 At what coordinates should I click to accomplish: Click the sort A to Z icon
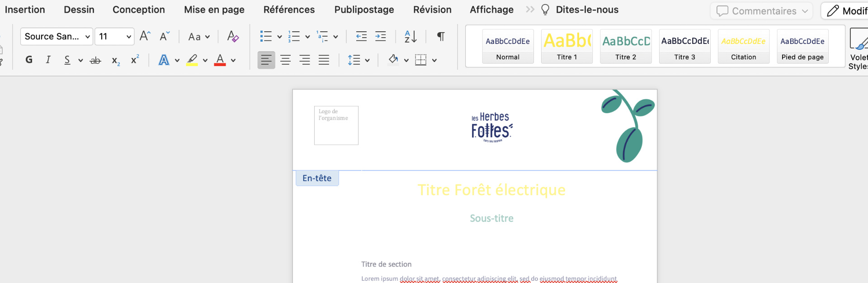click(x=410, y=36)
